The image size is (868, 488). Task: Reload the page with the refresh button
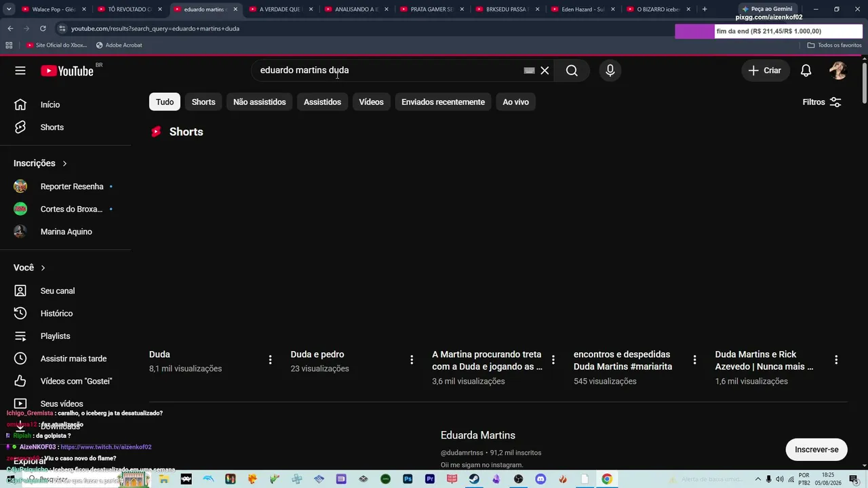pos(43,28)
